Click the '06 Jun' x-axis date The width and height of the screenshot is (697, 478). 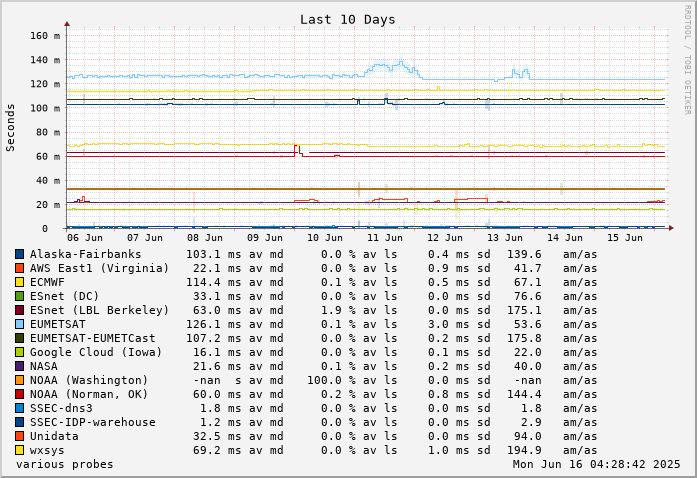point(85,238)
